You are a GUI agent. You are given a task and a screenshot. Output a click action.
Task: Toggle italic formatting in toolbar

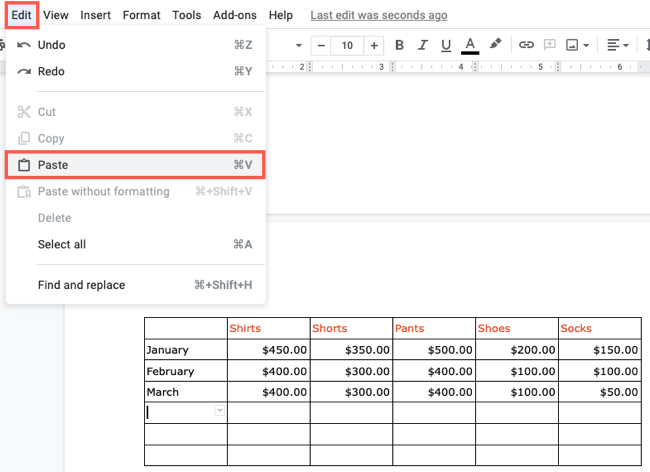pos(423,45)
